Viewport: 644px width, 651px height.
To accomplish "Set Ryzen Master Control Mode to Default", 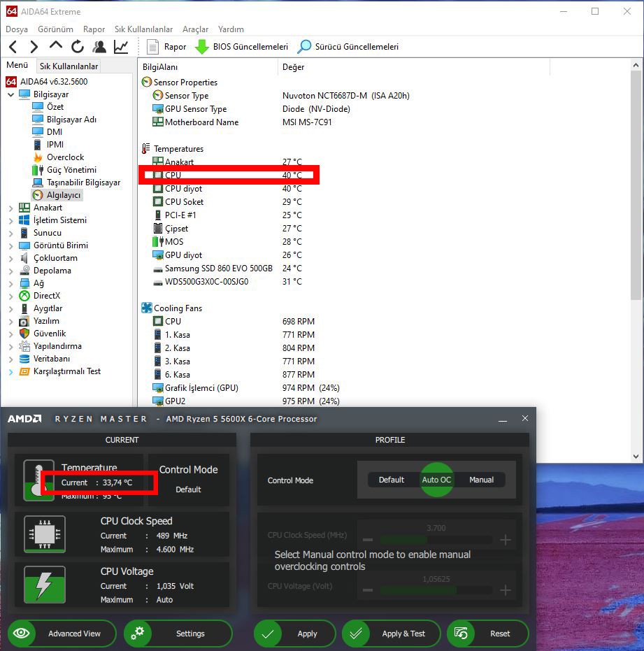I will [x=391, y=480].
